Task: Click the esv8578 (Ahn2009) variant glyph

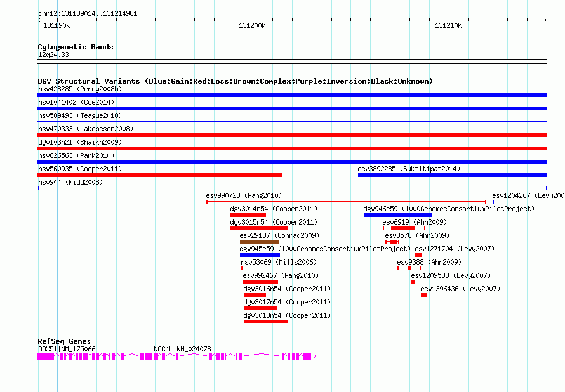Action: 392,242
